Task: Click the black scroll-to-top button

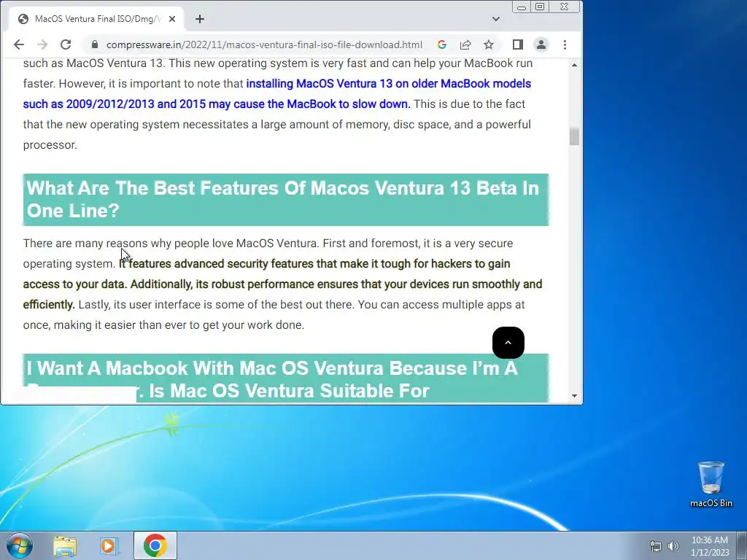Action: point(508,343)
